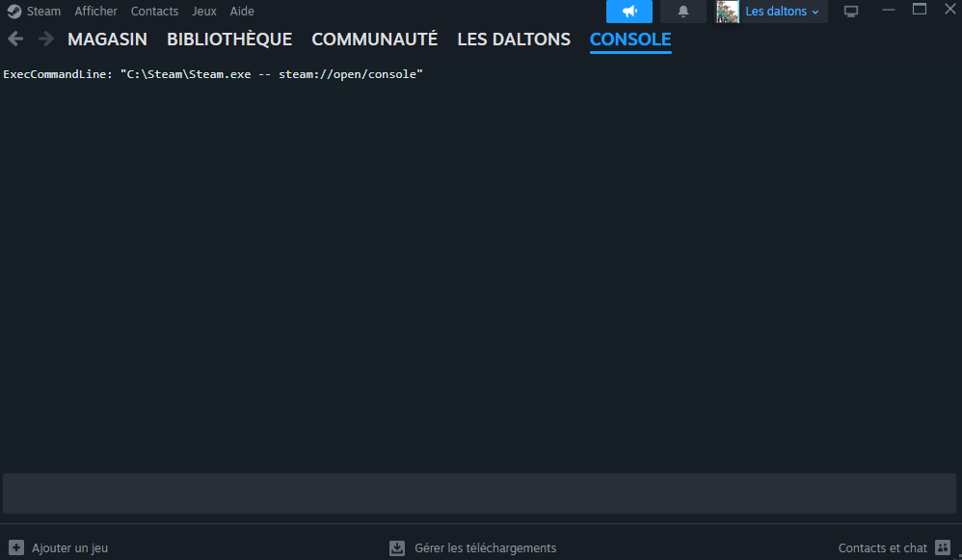
Task: Minimize the Steam window
Action: point(889,10)
